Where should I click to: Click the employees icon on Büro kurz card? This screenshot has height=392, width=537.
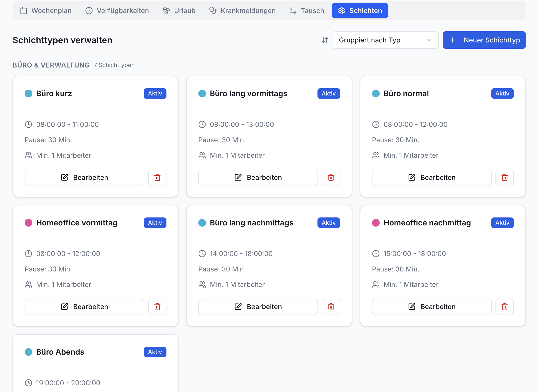[28, 155]
